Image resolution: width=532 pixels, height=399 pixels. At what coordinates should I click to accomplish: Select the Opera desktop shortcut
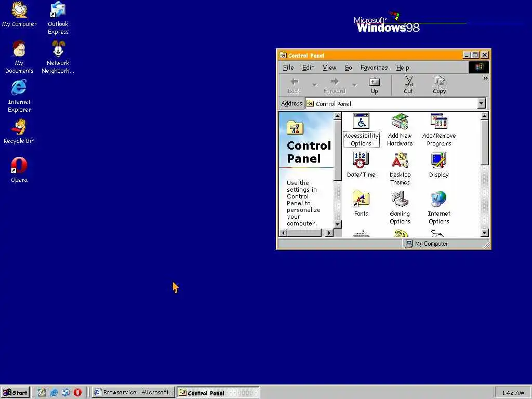19,170
